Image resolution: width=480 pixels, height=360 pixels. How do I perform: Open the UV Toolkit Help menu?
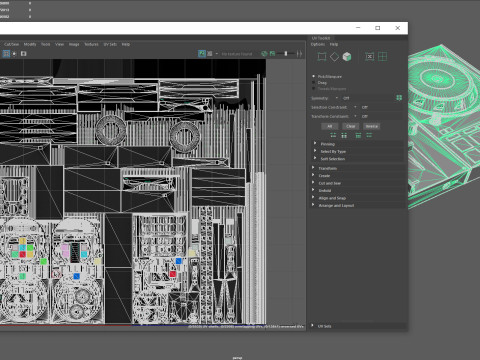tap(334, 44)
